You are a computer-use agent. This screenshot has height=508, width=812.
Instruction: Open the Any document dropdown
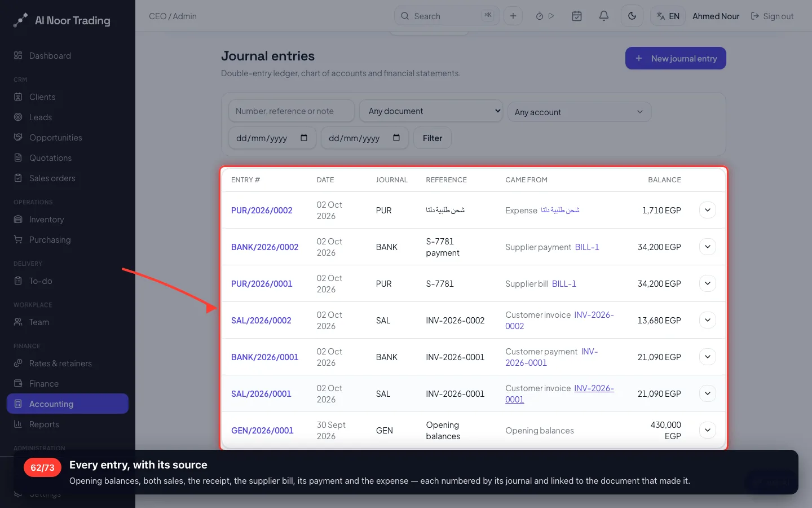coord(431,111)
